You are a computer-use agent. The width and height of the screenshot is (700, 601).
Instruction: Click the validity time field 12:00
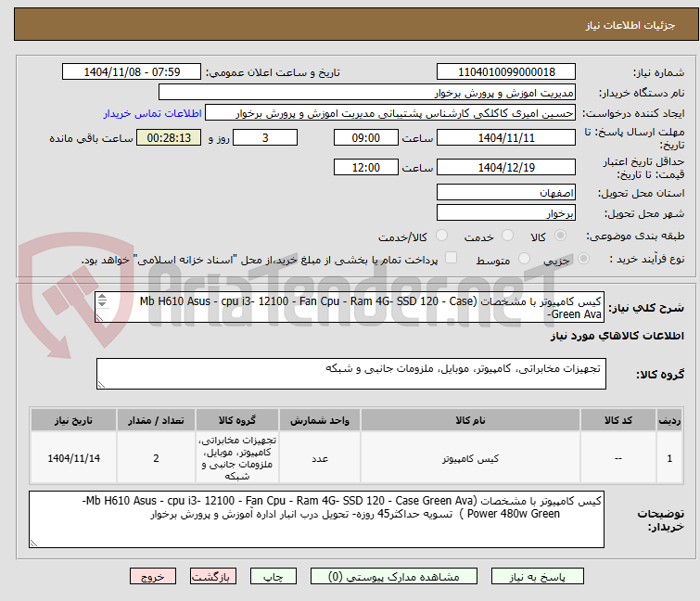tap(365, 168)
